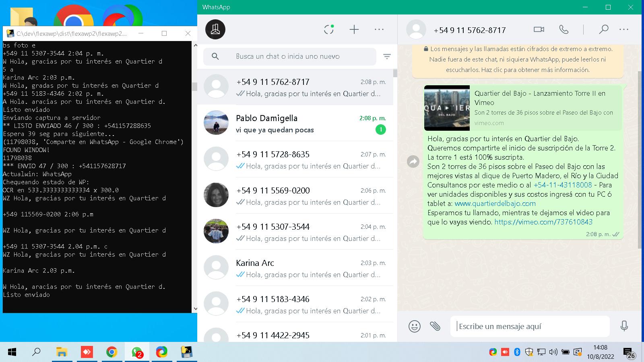The width and height of the screenshot is (644, 362).
Task: Open chat +54 9 11 5307-3544
Action: [x=295, y=232]
